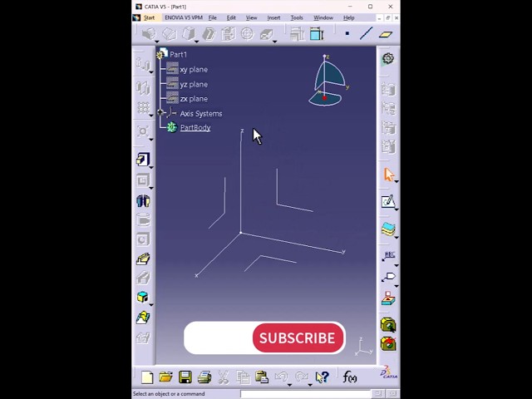Open the Help menu
Viewport: 532px width, 399px height.
coord(348,17)
